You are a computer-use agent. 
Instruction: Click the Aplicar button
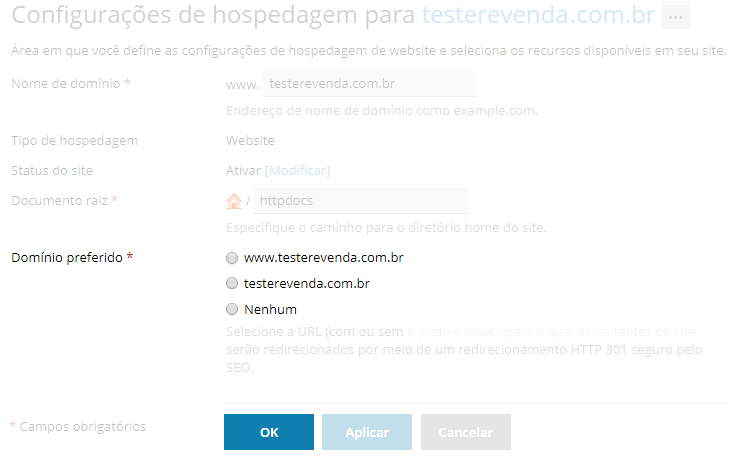pyautogui.click(x=367, y=432)
